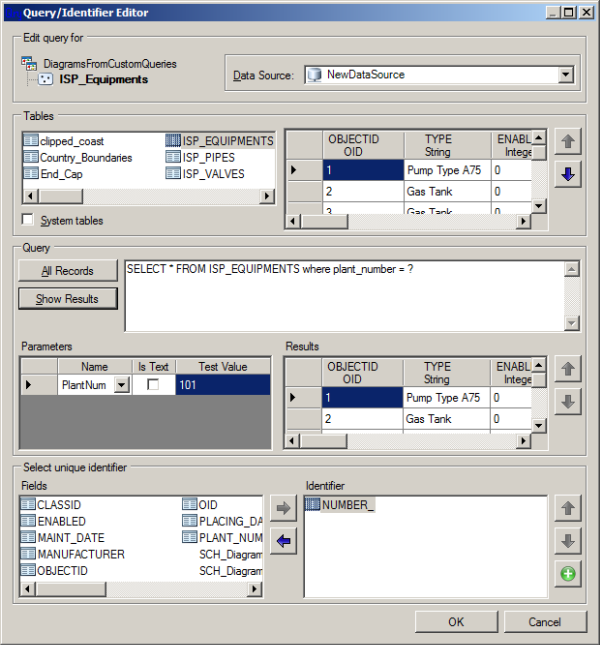Select the End_Cap table

[53, 174]
